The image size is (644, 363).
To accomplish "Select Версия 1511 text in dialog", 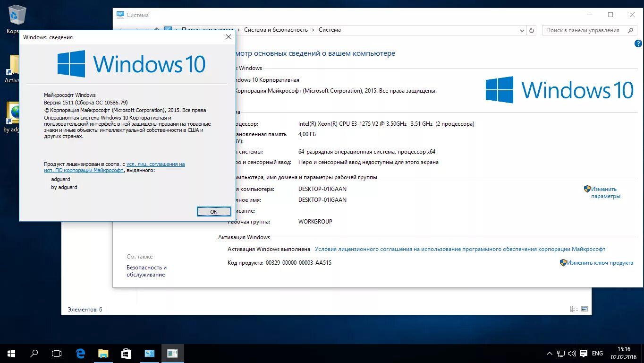I will (x=86, y=103).
